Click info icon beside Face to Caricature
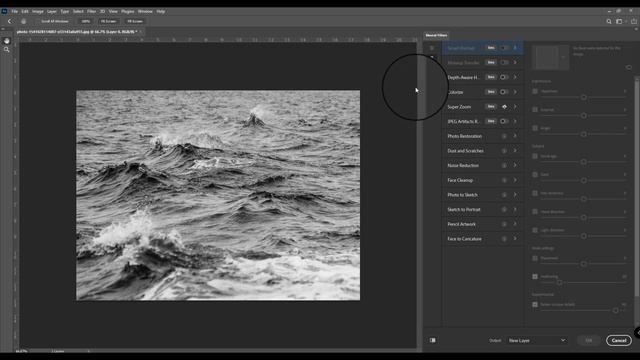The width and height of the screenshot is (640, 360). click(x=504, y=239)
